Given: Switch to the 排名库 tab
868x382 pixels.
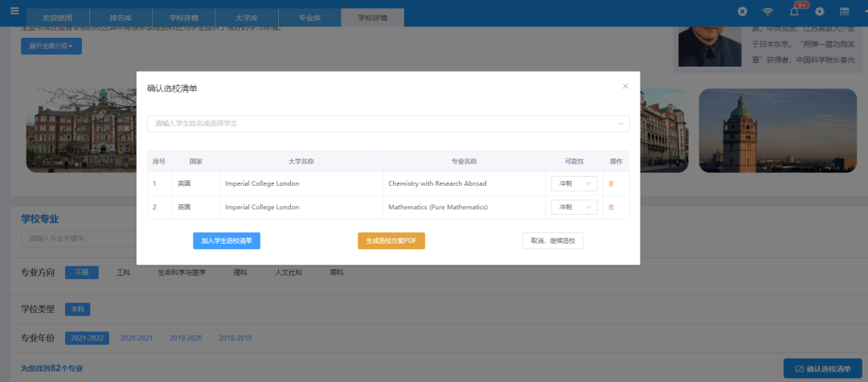Looking at the screenshot, I should [x=121, y=18].
